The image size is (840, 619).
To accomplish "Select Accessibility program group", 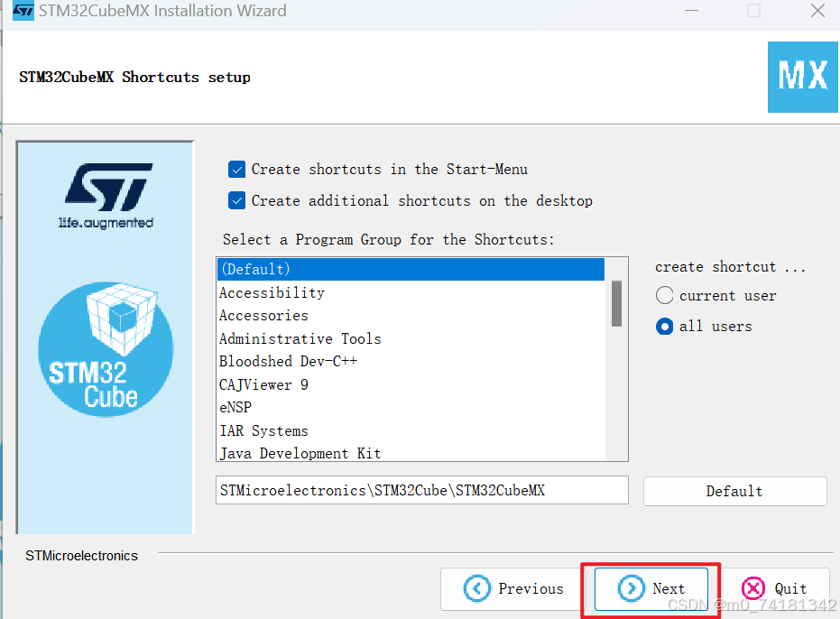I will pos(411,292).
